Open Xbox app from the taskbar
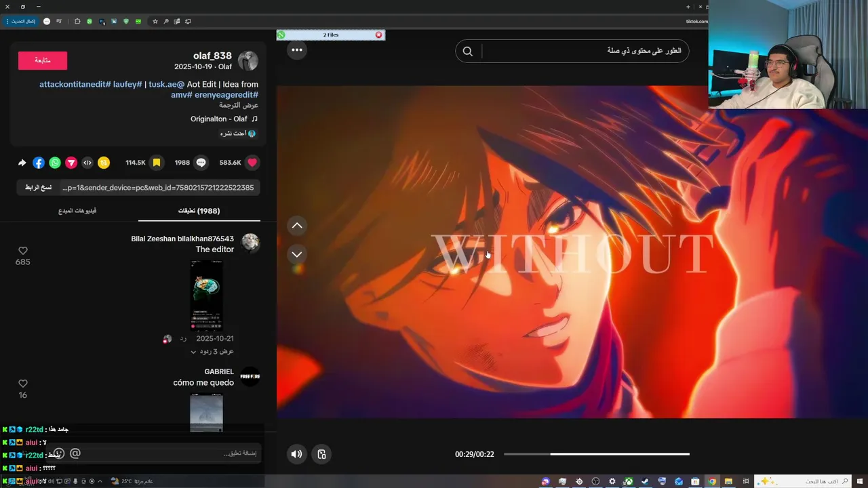 pyautogui.click(x=629, y=481)
